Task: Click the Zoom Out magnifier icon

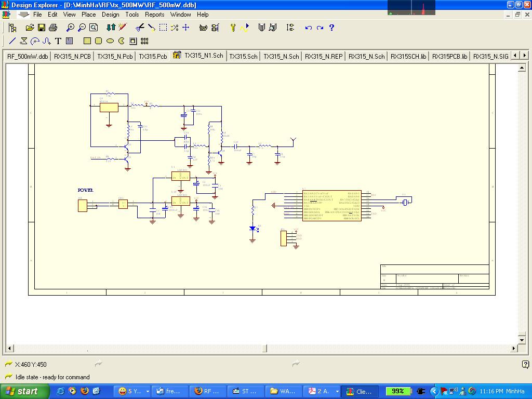Action: (82, 28)
